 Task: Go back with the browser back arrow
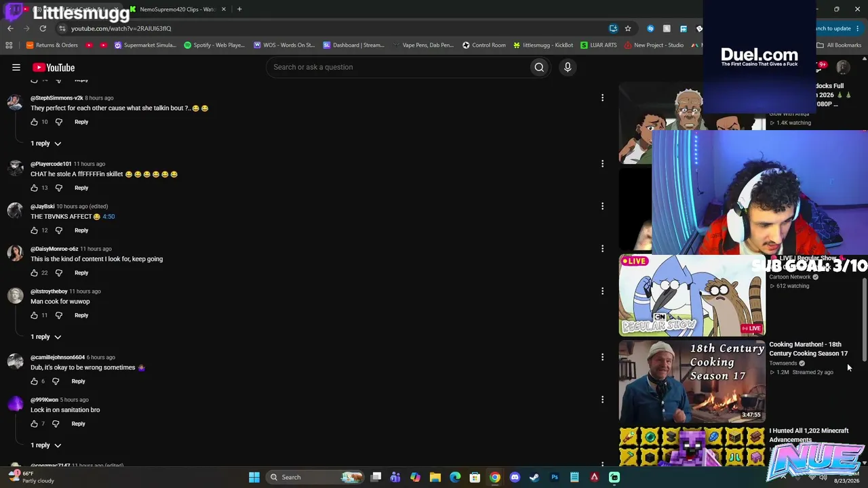[10, 28]
